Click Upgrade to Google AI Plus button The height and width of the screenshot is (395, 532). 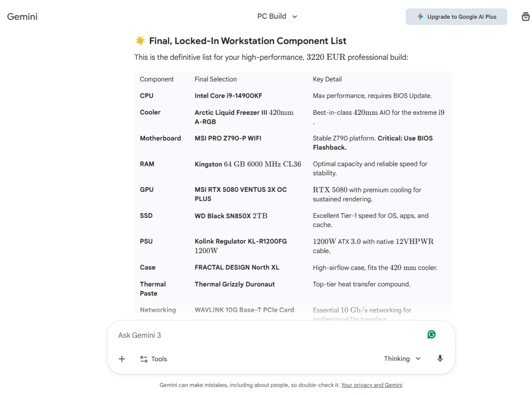click(456, 17)
